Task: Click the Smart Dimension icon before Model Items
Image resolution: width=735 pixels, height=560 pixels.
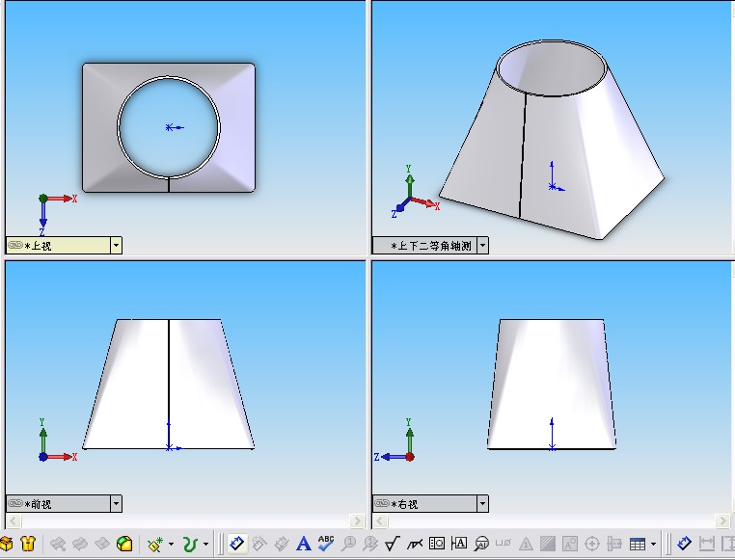Action: tap(237, 544)
